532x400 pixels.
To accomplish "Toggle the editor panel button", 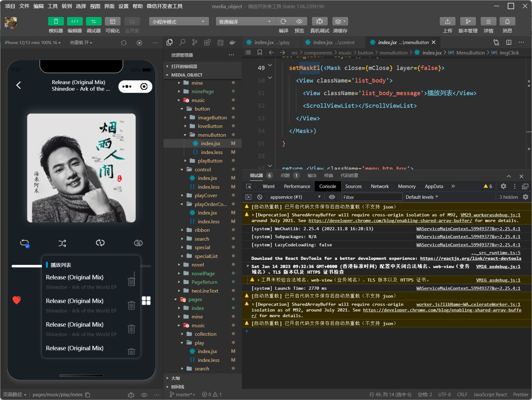I will click(75, 21).
